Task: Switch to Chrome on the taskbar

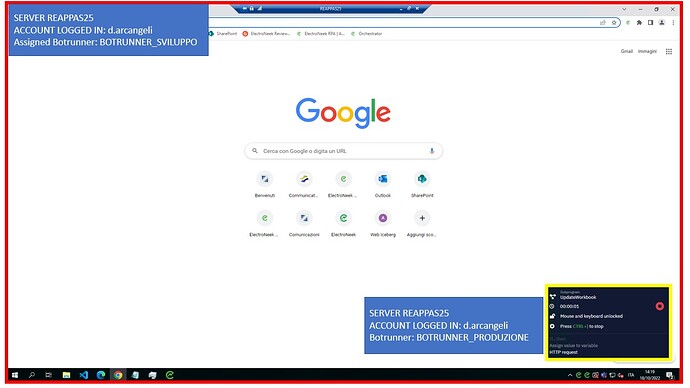Action: point(118,375)
